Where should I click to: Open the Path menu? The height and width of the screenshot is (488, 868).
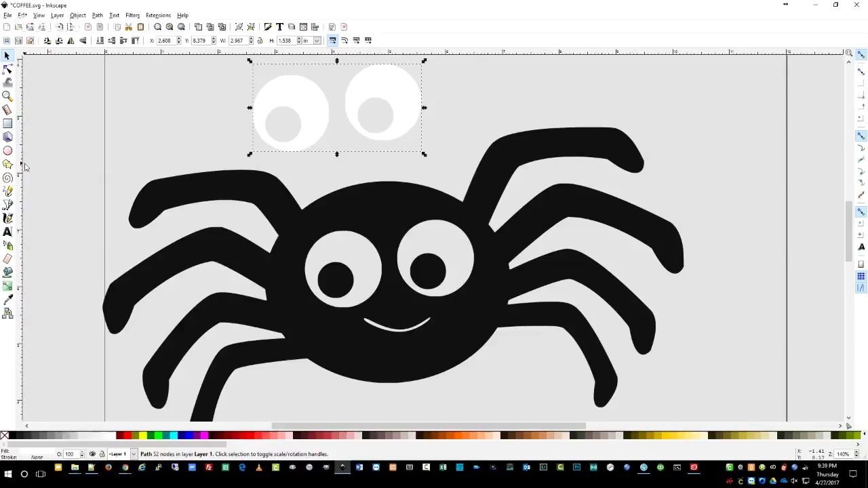coord(97,15)
